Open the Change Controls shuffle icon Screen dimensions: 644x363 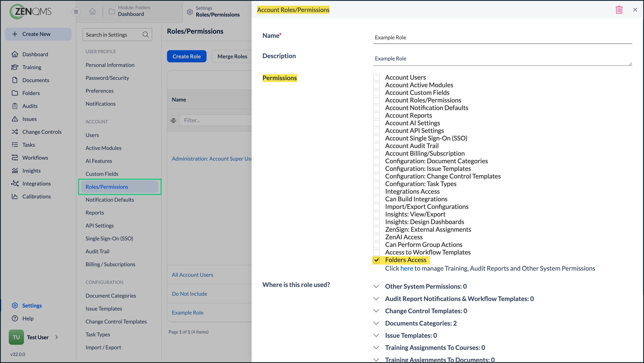tap(15, 132)
